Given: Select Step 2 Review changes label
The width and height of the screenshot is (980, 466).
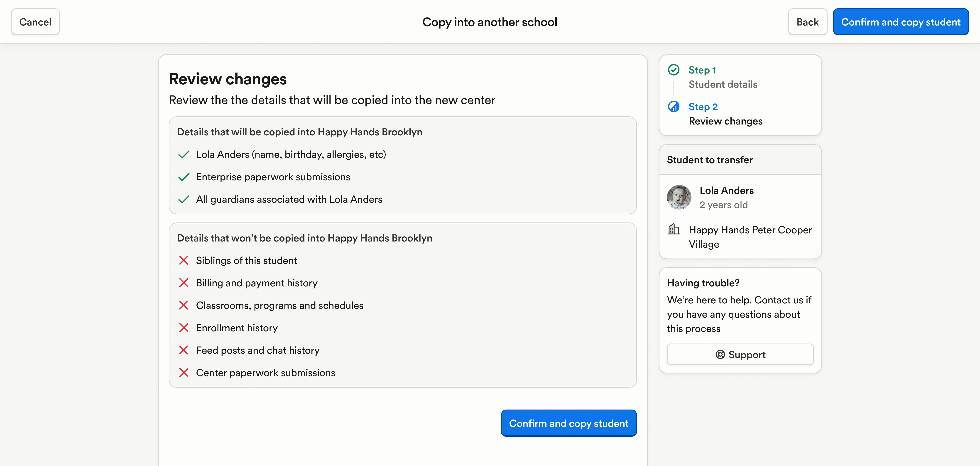Looking at the screenshot, I should [x=725, y=121].
